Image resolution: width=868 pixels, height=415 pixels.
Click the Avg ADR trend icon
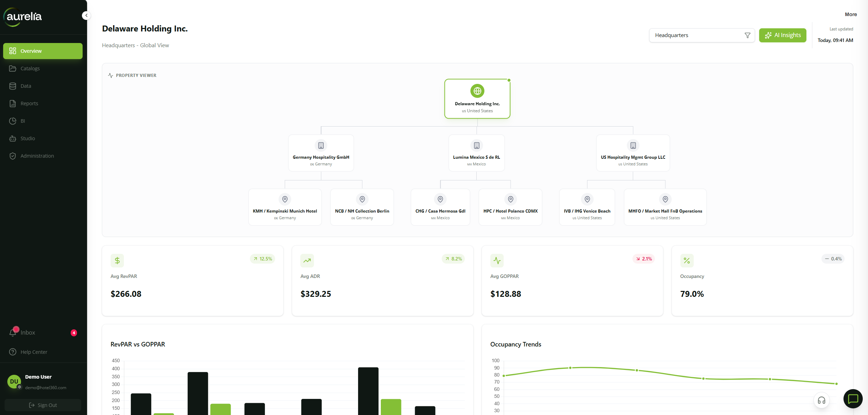[307, 260]
